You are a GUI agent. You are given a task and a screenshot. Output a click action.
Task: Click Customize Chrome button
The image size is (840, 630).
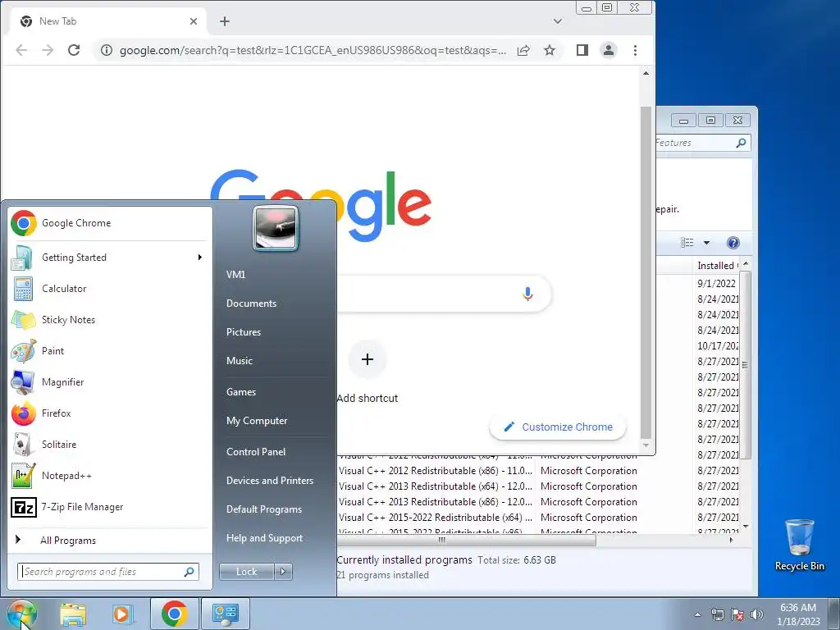[x=558, y=427]
